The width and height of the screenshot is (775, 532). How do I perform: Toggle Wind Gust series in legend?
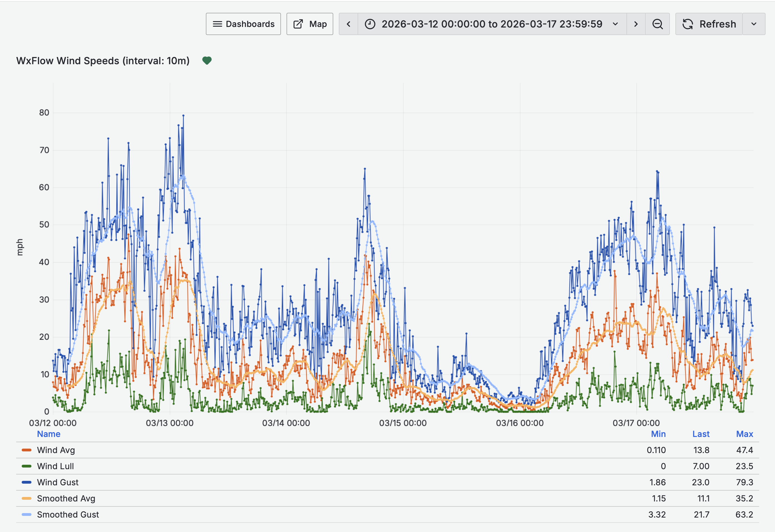point(57,482)
